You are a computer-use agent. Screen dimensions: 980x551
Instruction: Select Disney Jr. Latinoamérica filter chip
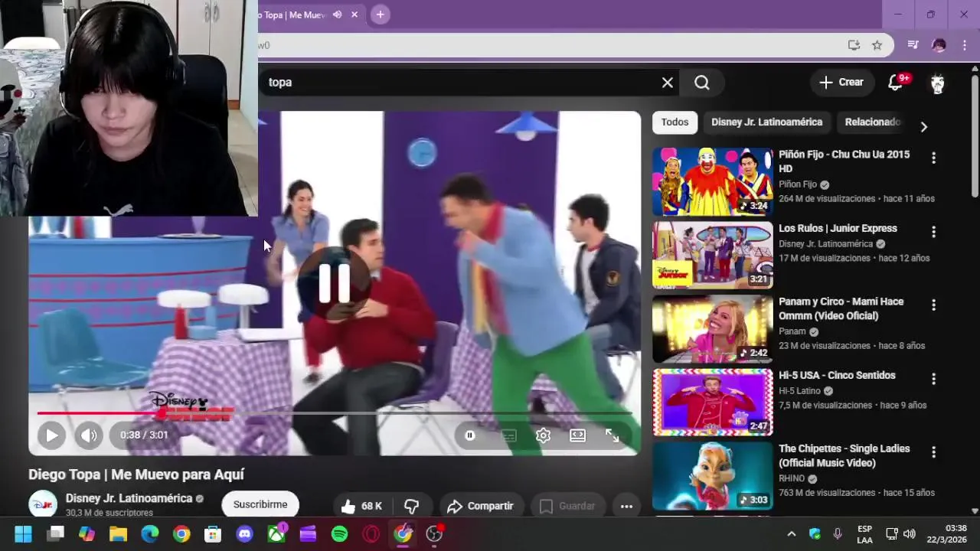pyautogui.click(x=766, y=122)
